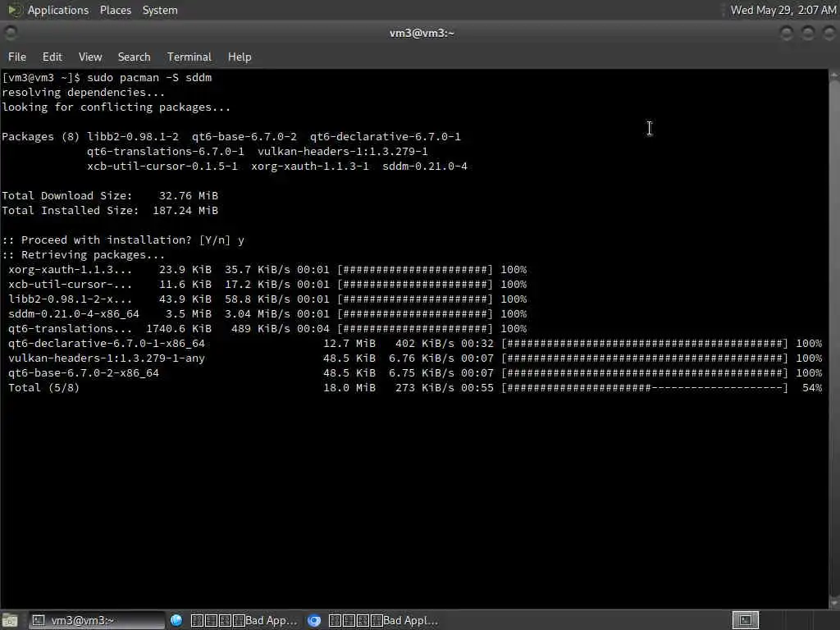Screen dimensions: 840x630
Task: Open the Places panel menu
Action: (115, 10)
